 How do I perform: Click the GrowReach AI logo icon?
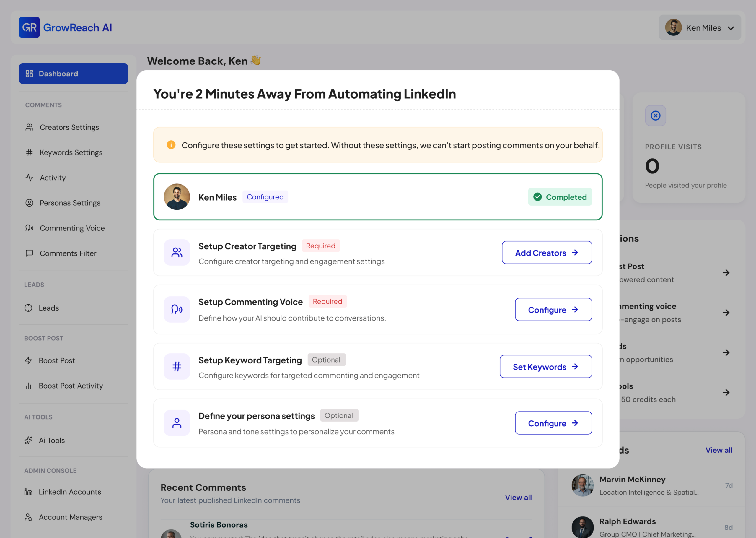pos(29,27)
